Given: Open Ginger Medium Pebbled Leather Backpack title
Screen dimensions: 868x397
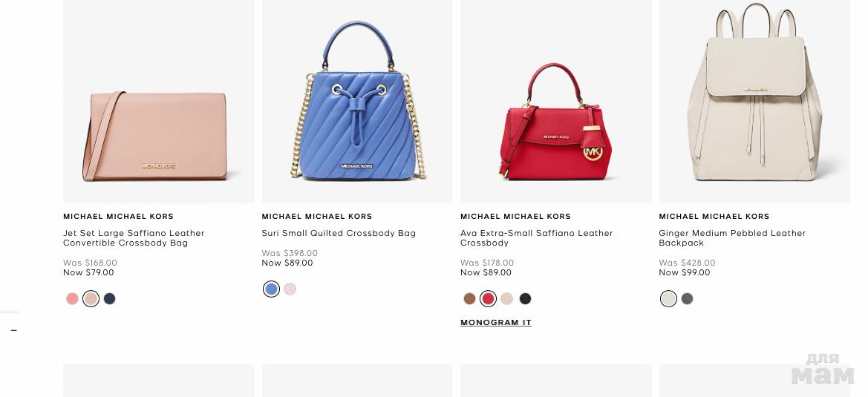Looking at the screenshot, I should coord(732,237).
